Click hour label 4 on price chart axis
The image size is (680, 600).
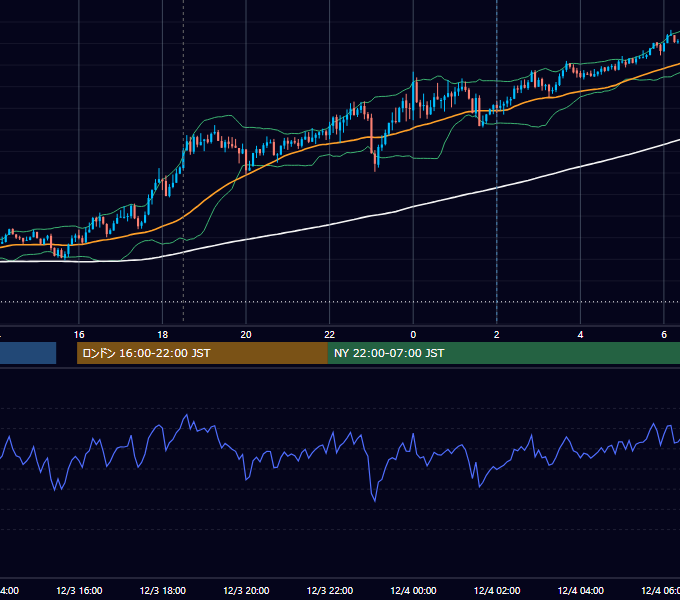pyautogui.click(x=580, y=335)
